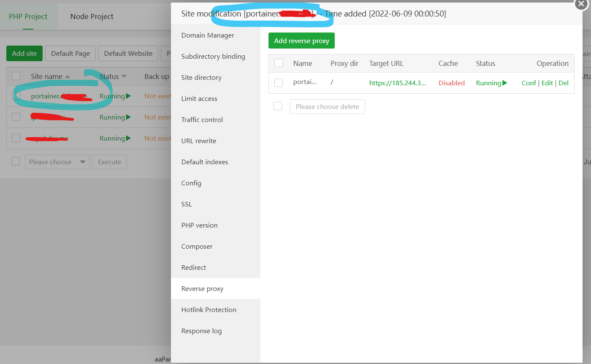The image size is (591, 364).
Task: Open the Response log section
Action: (201, 331)
